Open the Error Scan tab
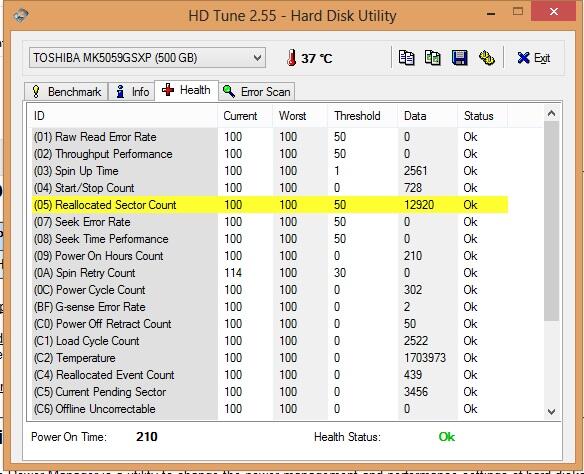584x474 pixels. (257, 92)
